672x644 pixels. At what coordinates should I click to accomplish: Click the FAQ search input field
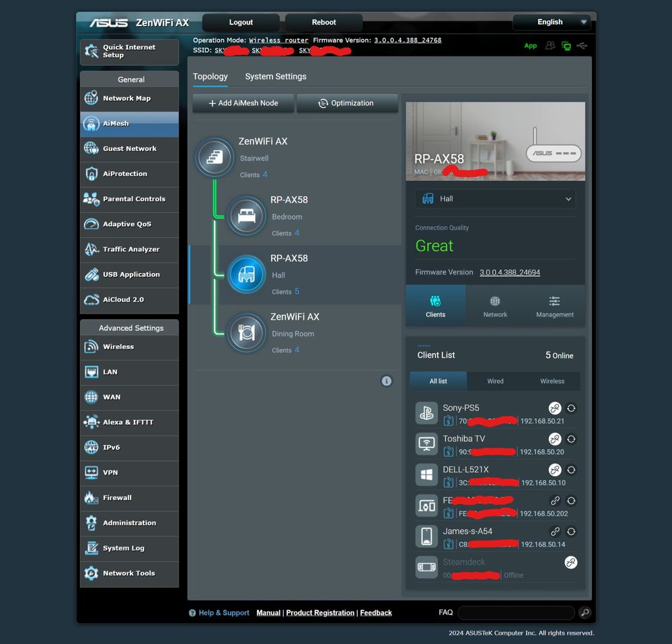[x=515, y=612]
